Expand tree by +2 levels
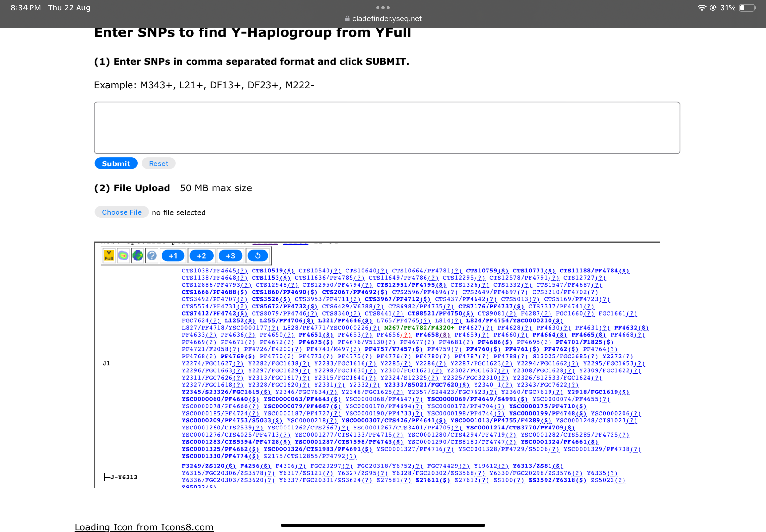This screenshot has height=532, width=766. point(201,256)
